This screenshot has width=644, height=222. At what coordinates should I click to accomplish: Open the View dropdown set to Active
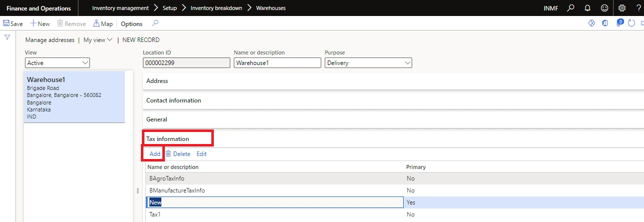point(57,63)
